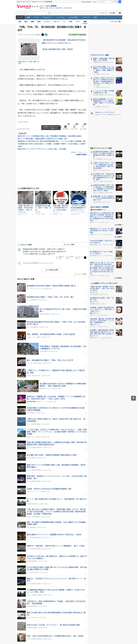Click 共感した reaction on first comment
138x644 pixels.
click(x=60, y=257)
